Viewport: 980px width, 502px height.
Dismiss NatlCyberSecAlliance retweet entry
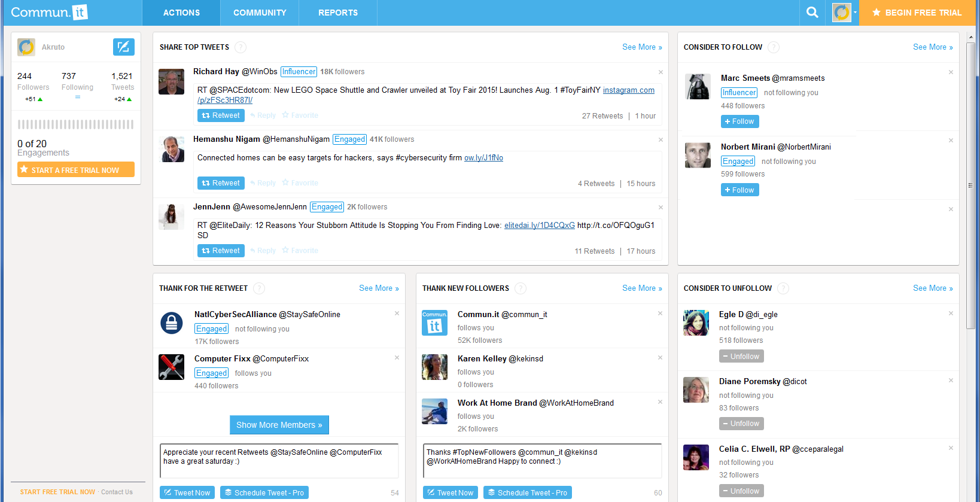[397, 314]
